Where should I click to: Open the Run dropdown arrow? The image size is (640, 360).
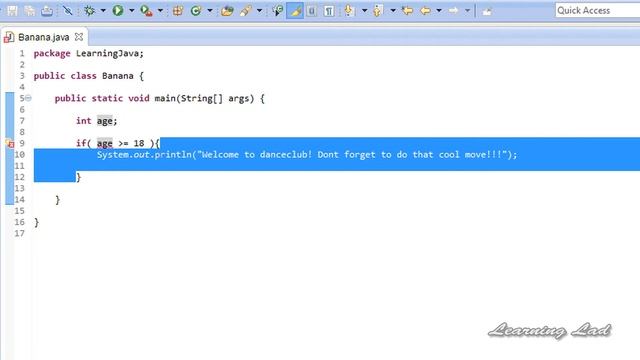tap(132, 11)
